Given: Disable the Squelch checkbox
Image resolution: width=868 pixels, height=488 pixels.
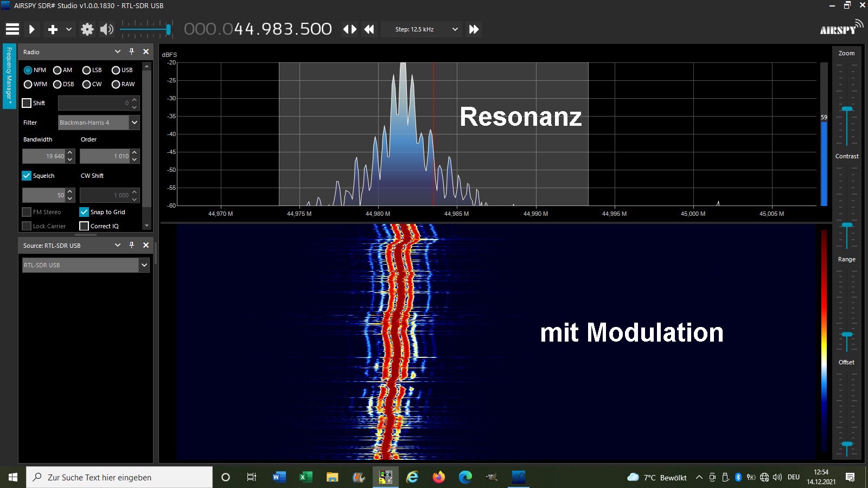Looking at the screenshot, I should (27, 176).
